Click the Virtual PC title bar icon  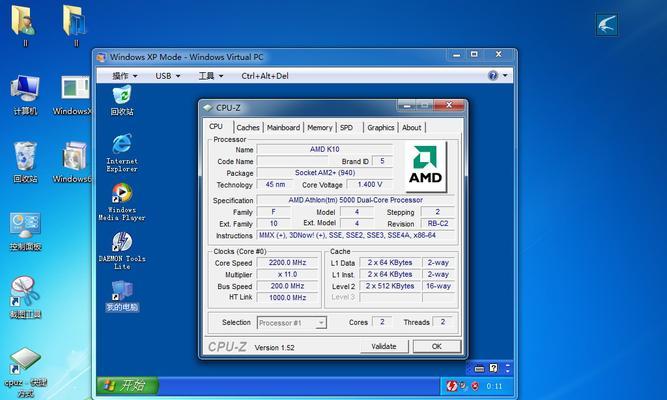(101, 57)
